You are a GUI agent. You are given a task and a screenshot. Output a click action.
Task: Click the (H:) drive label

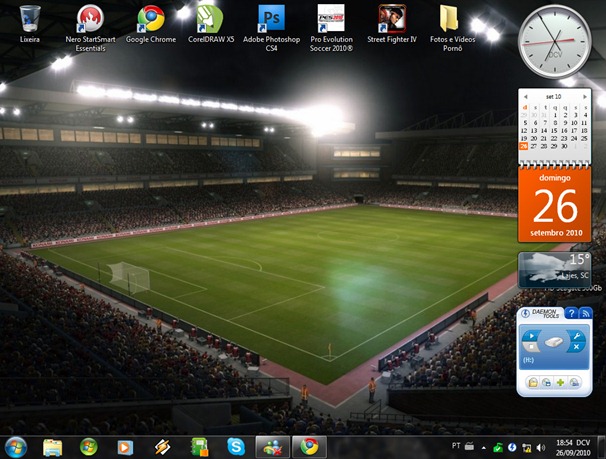coord(528,360)
